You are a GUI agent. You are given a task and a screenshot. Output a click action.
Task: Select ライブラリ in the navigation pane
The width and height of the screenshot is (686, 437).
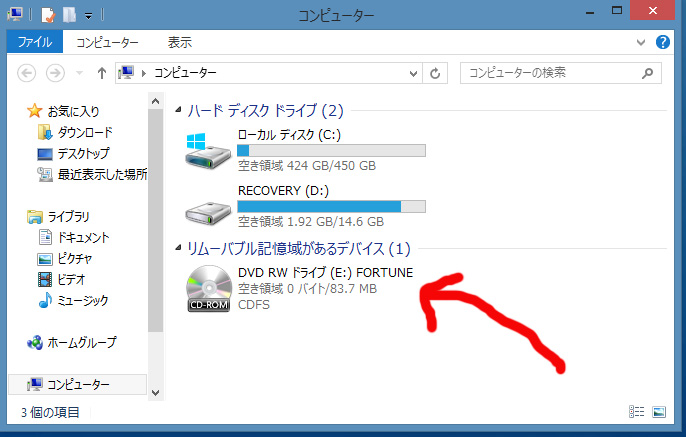coord(68,216)
